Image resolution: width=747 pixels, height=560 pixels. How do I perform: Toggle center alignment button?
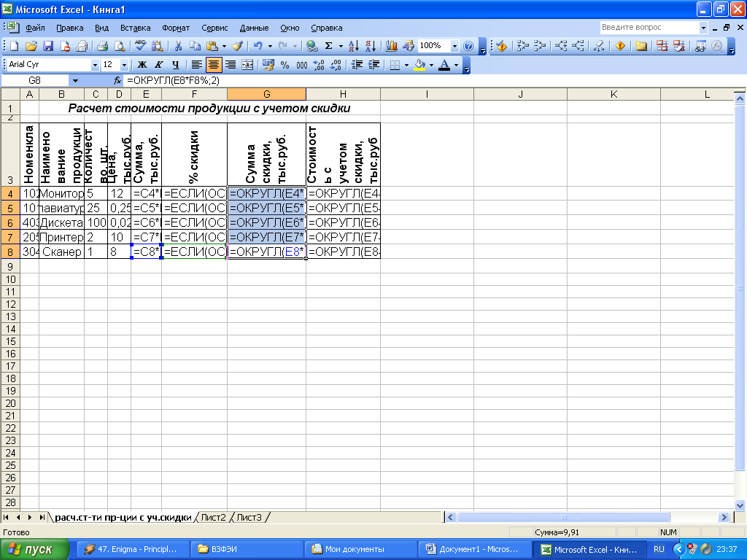214,65
